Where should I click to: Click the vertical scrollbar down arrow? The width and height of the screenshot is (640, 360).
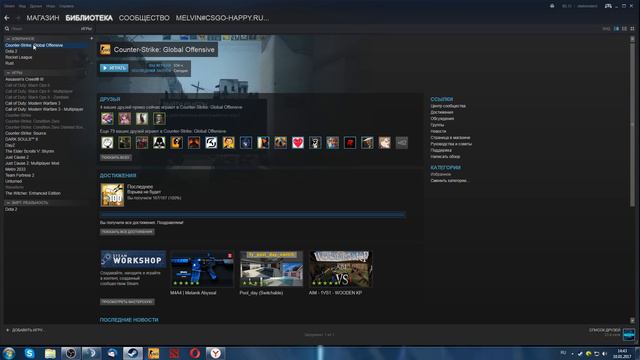[632, 320]
